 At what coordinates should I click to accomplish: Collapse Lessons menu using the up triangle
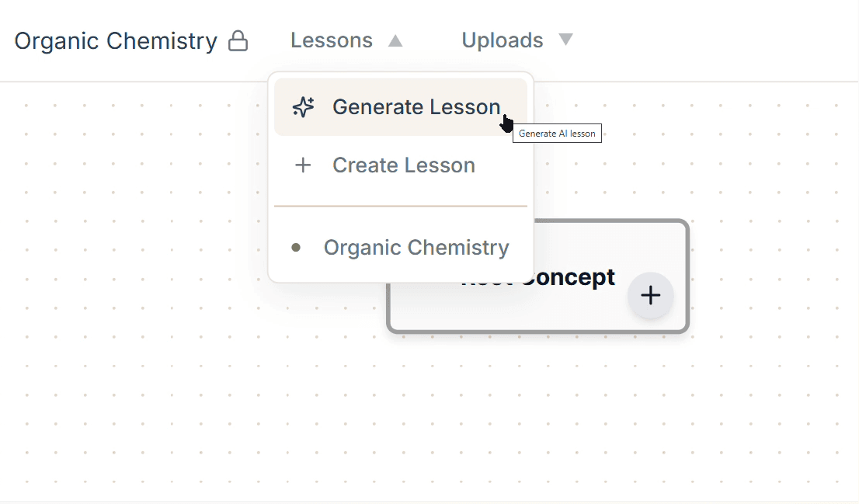(395, 40)
